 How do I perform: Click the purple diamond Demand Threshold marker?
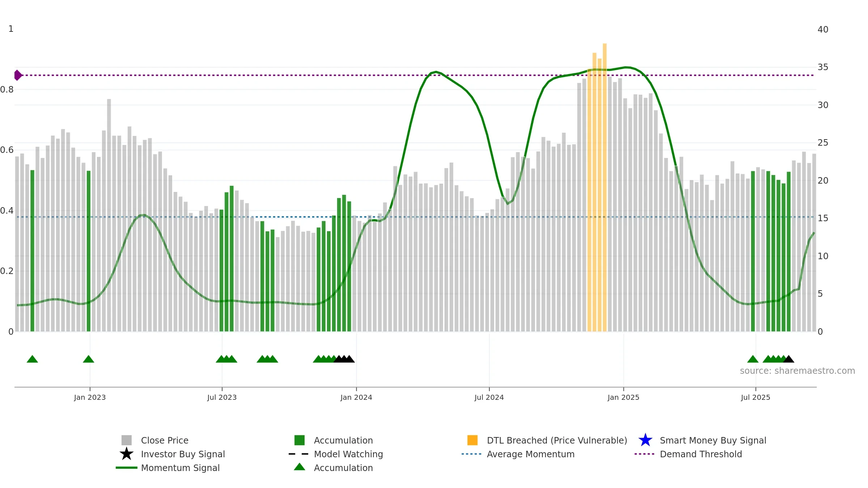point(18,75)
